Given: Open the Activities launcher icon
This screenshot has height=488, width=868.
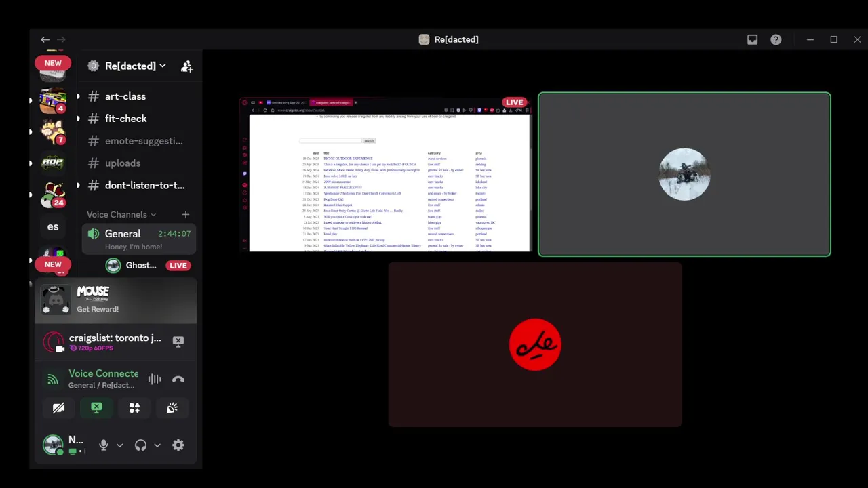Looking at the screenshot, I should 134,407.
